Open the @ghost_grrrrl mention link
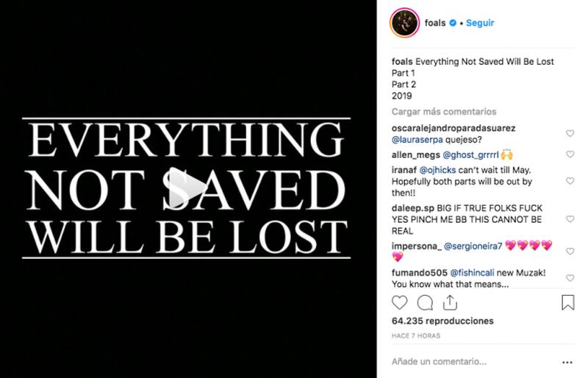Image resolution: width=588 pixels, height=378 pixels. (470, 154)
